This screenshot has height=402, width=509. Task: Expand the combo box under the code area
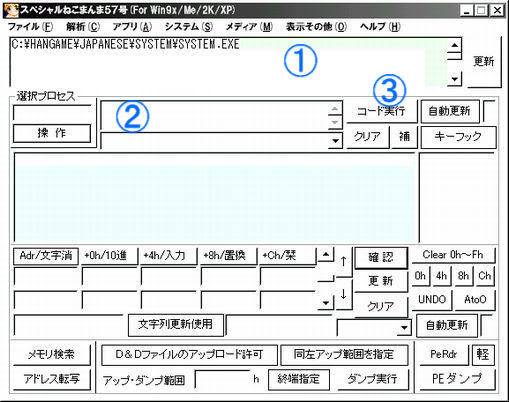click(x=335, y=141)
